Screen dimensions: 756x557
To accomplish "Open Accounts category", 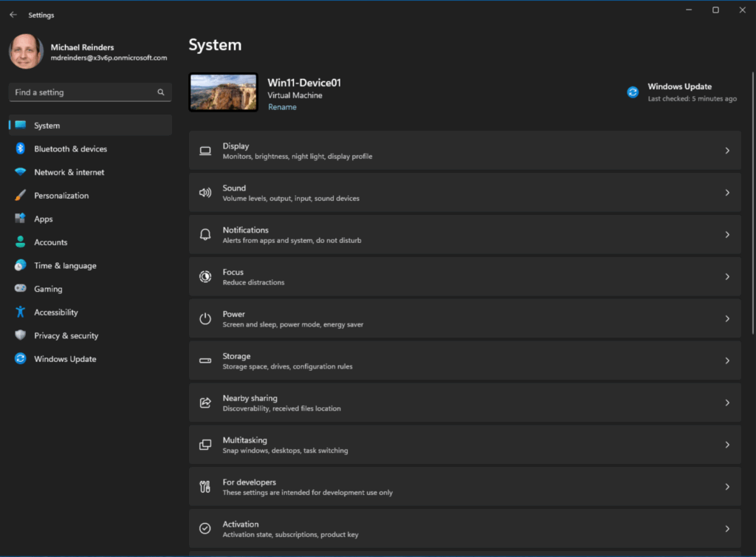I will (x=90, y=242).
